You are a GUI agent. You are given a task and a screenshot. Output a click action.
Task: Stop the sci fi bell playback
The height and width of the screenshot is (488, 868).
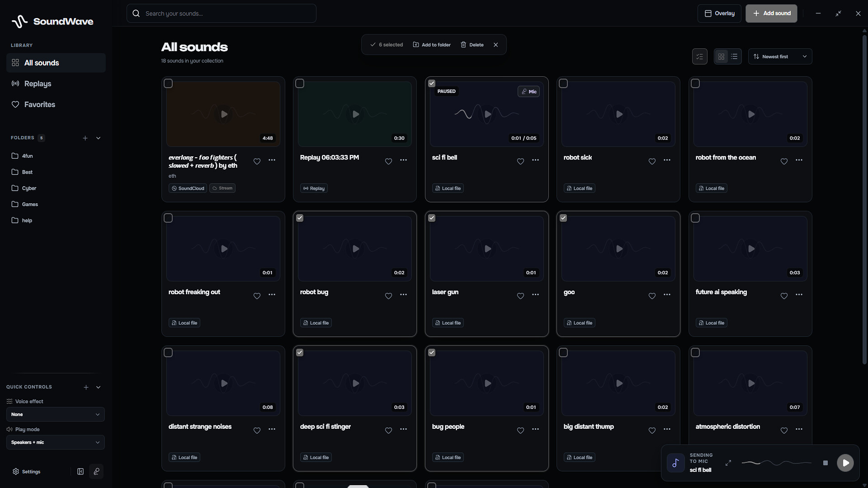pyautogui.click(x=826, y=463)
